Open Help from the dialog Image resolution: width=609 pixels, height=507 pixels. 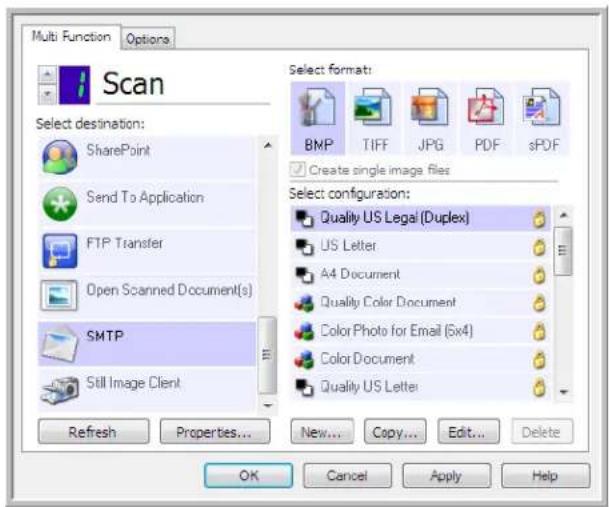tap(545, 475)
